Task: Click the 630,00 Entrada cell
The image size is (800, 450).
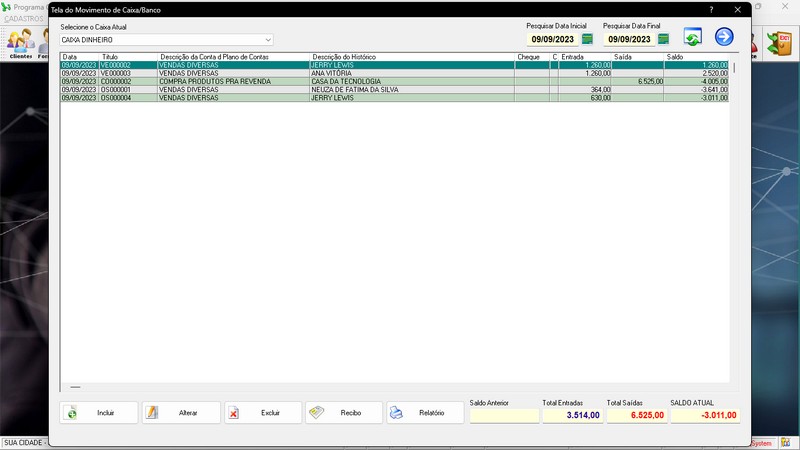Action: pyautogui.click(x=584, y=98)
